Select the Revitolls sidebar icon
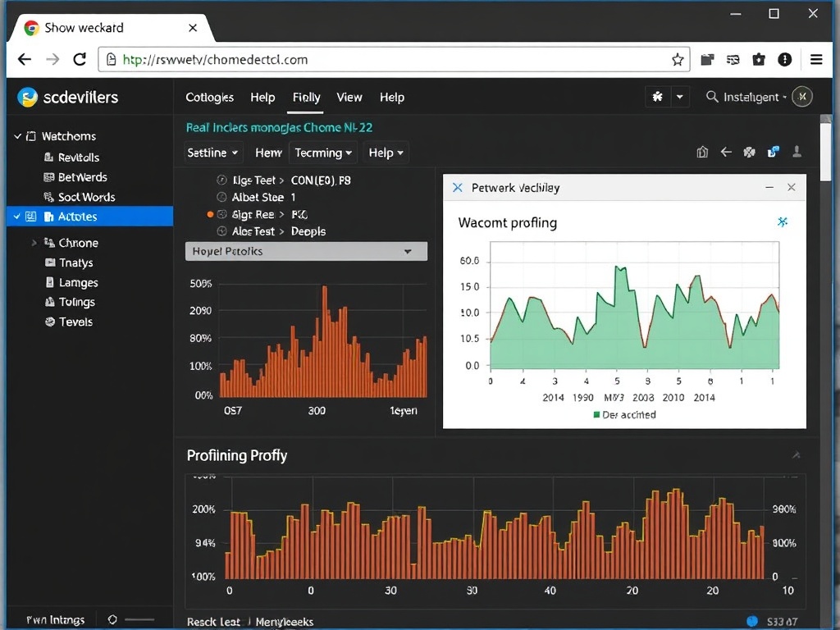The image size is (840, 630). pos(49,157)
